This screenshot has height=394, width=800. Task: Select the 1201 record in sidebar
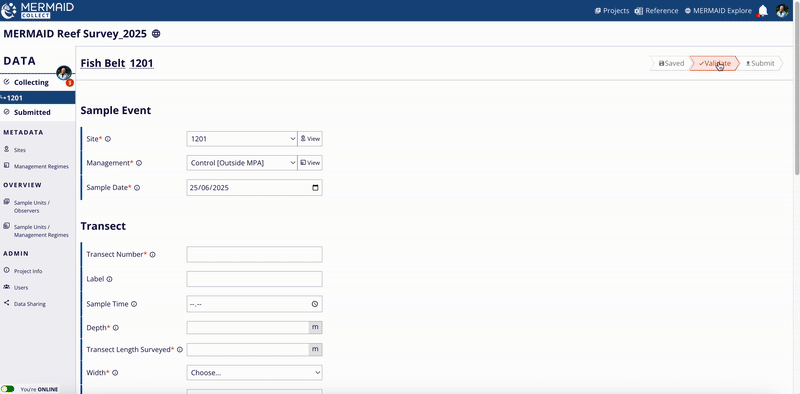pyautogui.click(x=37, y=97)
